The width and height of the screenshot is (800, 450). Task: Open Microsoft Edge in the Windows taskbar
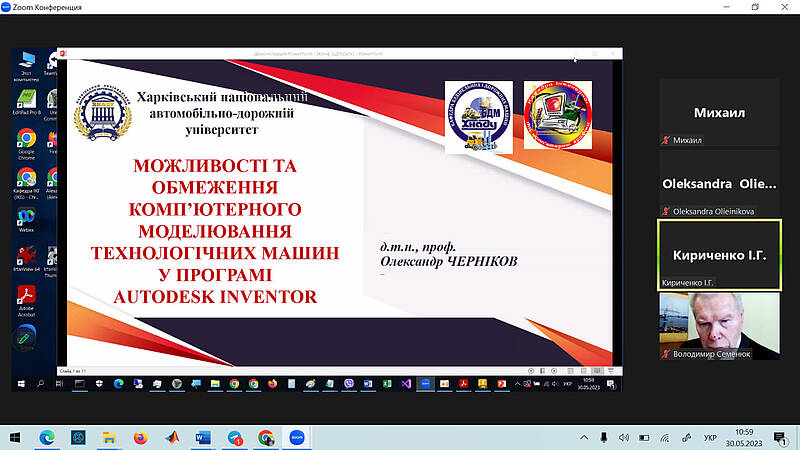click(x=47, y=437)
